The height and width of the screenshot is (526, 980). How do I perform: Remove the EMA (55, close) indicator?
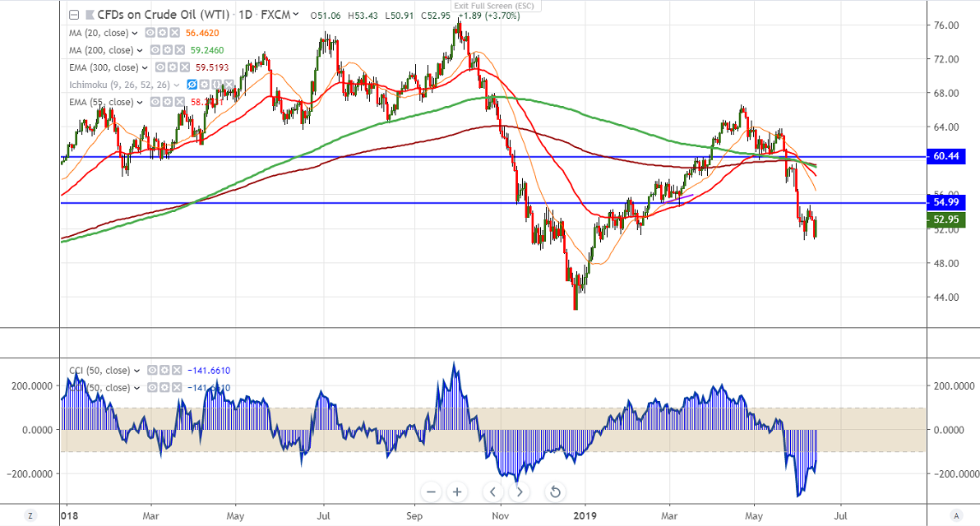(x=179, y=102)
